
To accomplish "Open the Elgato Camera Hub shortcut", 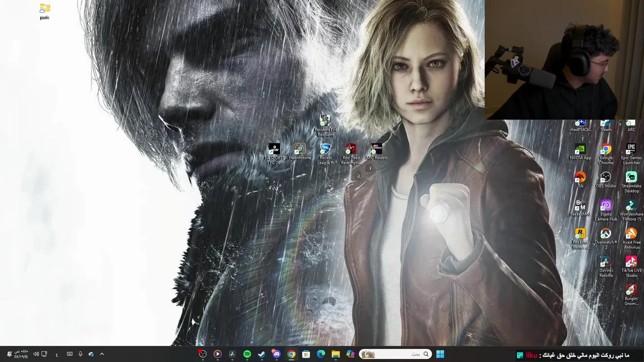I will tap(606, 211).
